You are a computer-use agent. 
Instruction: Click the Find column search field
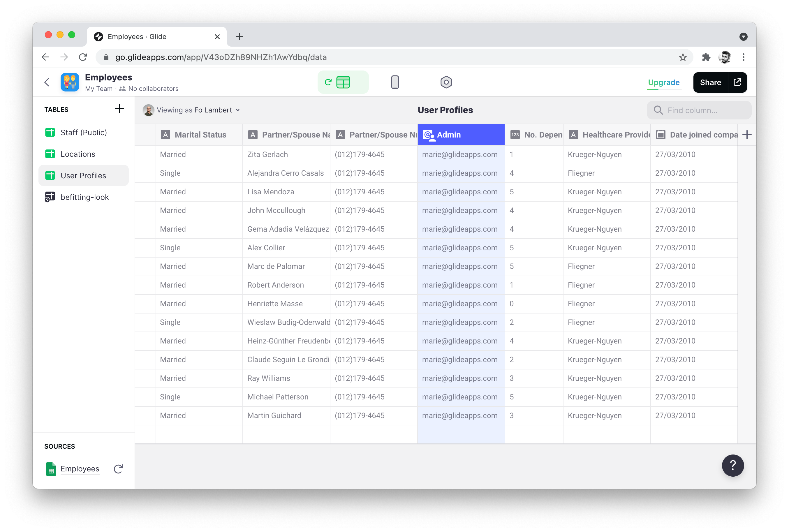tap(699, 110)
